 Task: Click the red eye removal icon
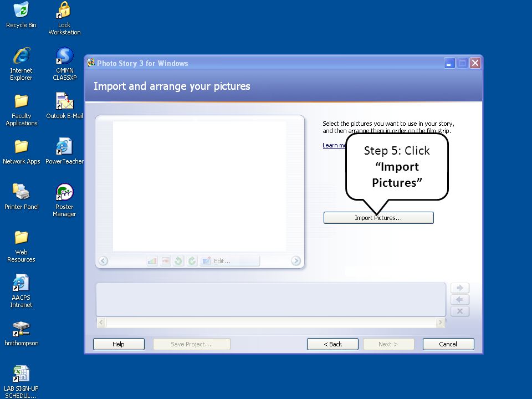coord(165,261)
